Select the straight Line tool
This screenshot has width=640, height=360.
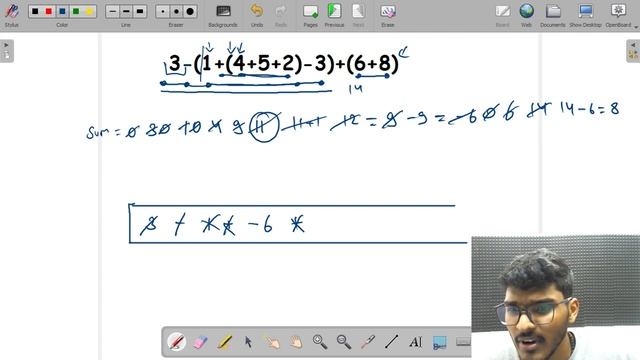391,342
